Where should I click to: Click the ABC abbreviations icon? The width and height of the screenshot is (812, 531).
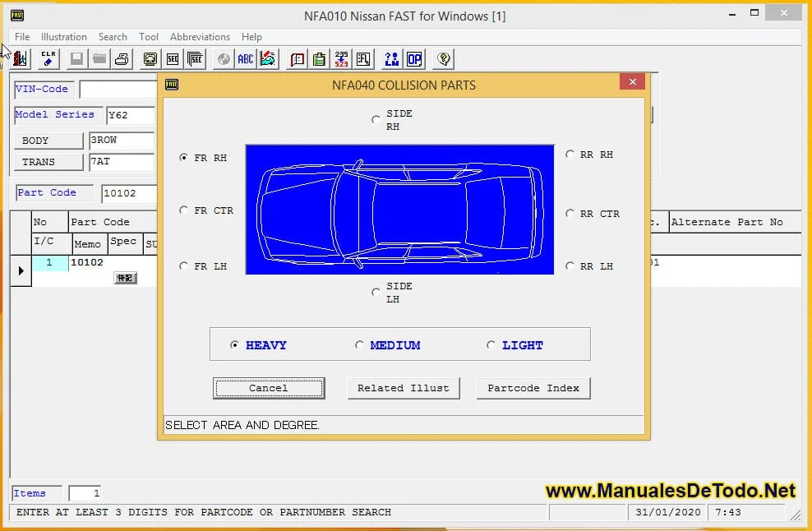[x=246, y=59]
